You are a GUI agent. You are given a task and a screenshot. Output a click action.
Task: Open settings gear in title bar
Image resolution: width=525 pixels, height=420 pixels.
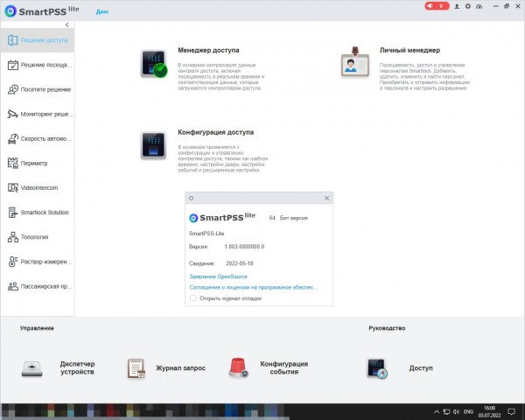pyautogui.click(x=468, y=6)
